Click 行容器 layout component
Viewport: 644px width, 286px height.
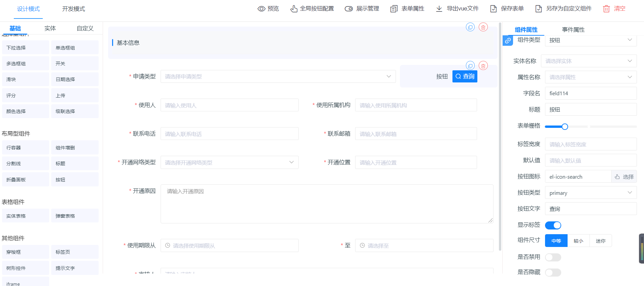coord(26,148)
